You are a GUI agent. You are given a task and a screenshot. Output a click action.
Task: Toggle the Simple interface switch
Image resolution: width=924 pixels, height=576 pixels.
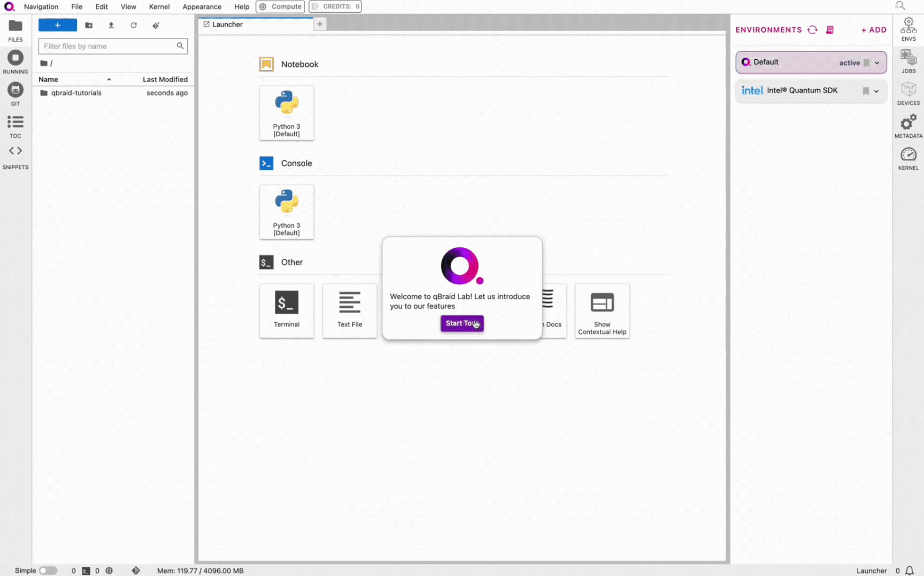[48, 570]
